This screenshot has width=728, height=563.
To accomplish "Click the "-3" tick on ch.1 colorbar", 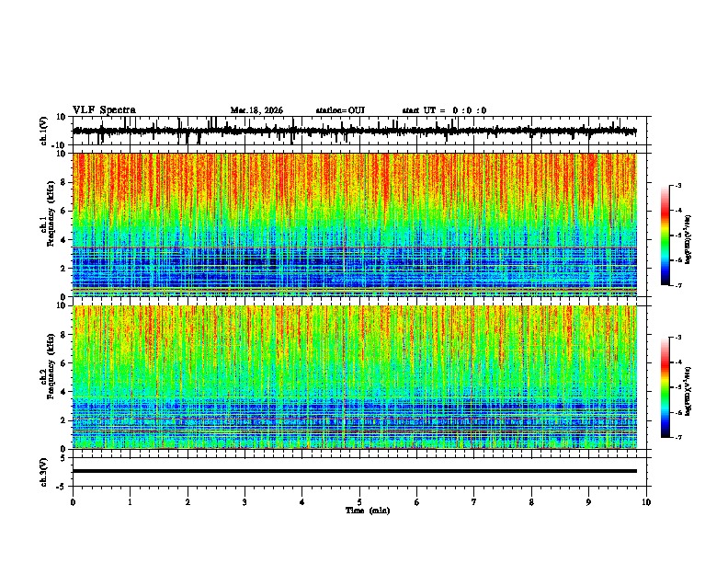I will 678,186.
